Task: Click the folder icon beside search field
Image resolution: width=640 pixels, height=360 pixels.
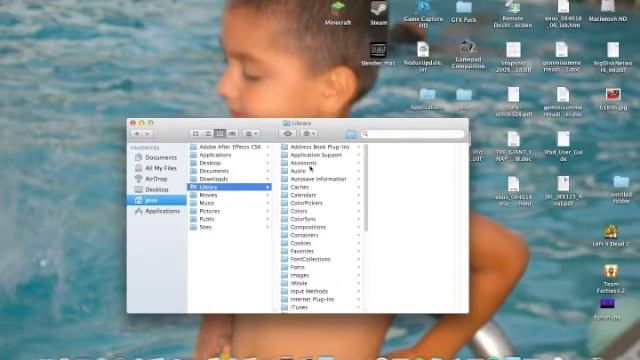Action: click(x=351, y=134)
